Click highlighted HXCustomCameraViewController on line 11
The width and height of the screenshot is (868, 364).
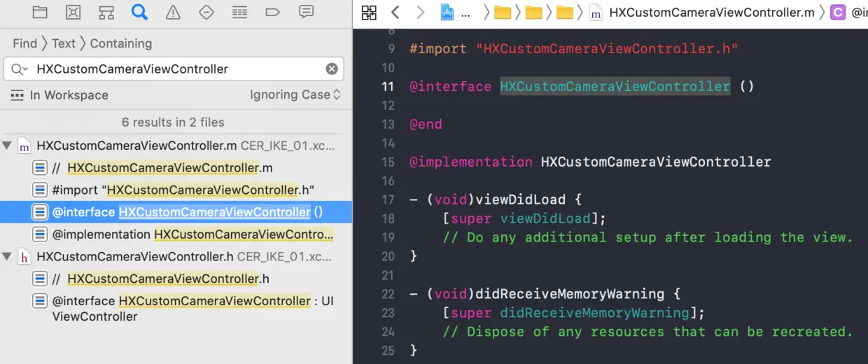click(x=615, y=87)
